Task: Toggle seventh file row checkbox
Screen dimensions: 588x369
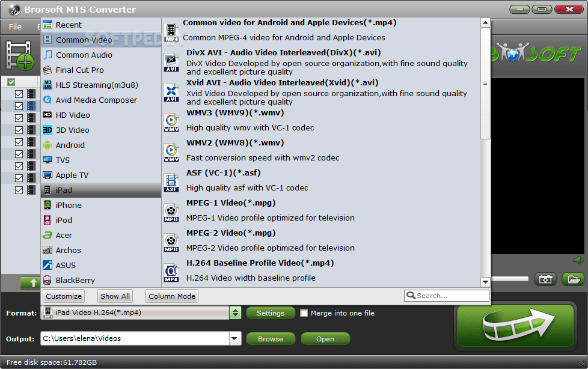Action: 19,166
